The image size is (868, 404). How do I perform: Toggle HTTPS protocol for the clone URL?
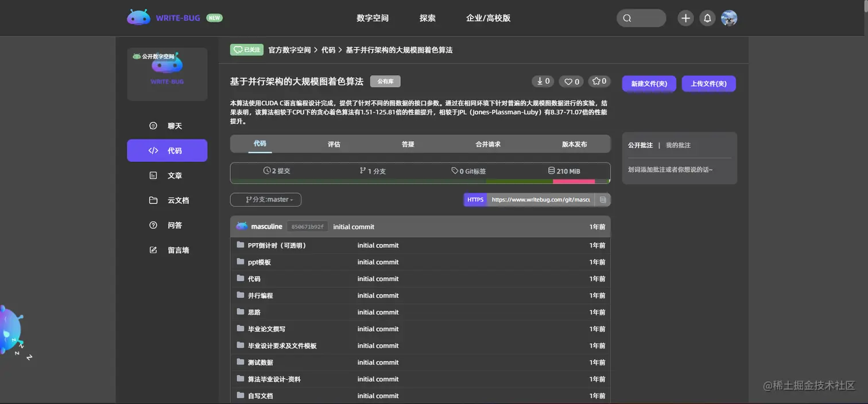[x=475, y=199]
